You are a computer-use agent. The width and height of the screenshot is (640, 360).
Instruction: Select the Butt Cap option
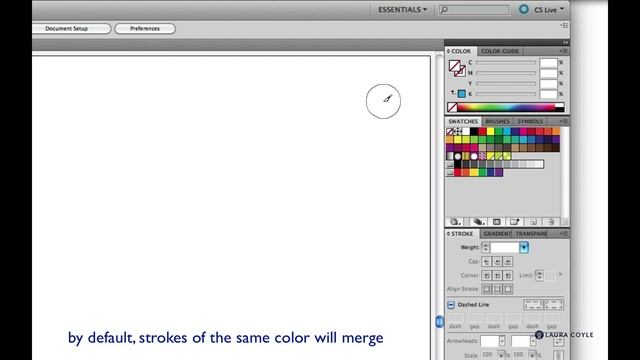point(486,262)
